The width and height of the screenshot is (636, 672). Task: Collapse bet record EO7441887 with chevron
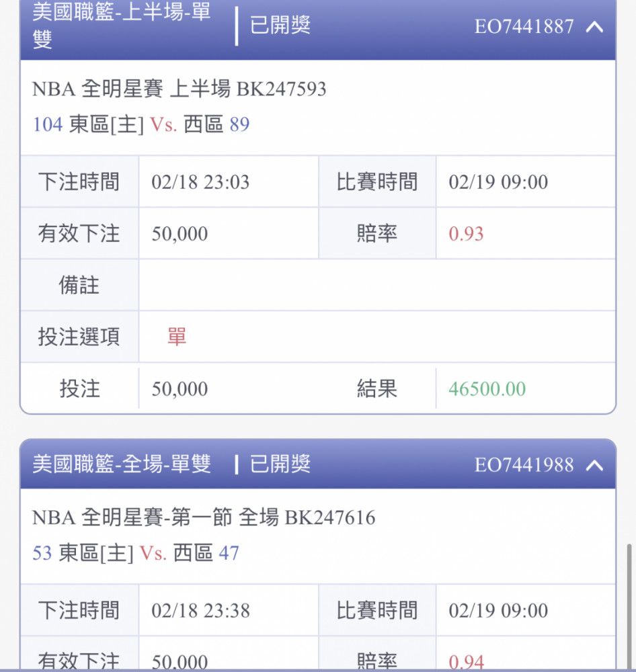coord(594,27)
